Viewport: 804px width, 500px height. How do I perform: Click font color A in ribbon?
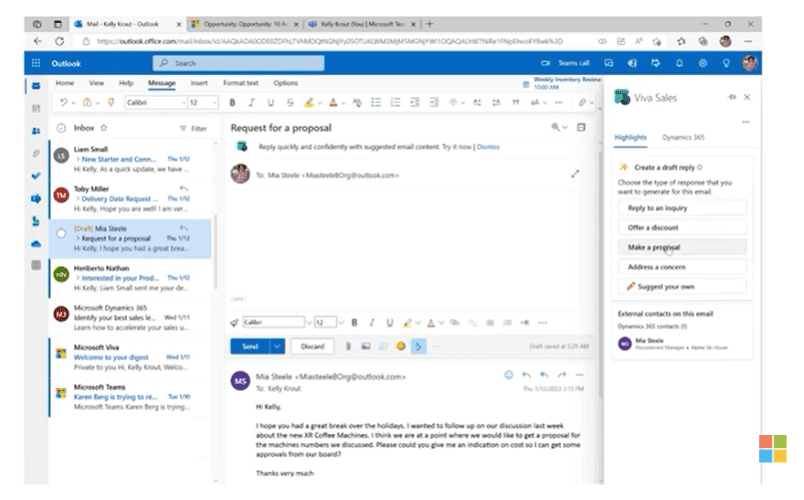(x=333, y=103)
